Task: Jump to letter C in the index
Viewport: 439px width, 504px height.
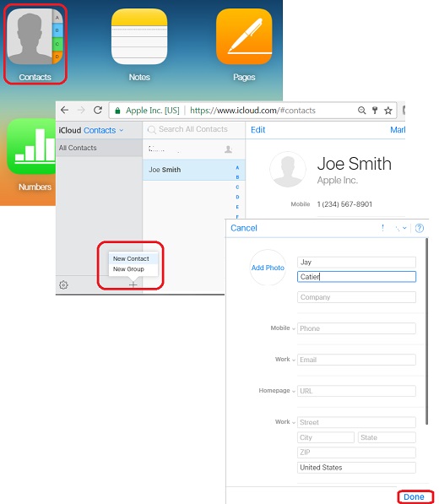Action: coord(237,187)
